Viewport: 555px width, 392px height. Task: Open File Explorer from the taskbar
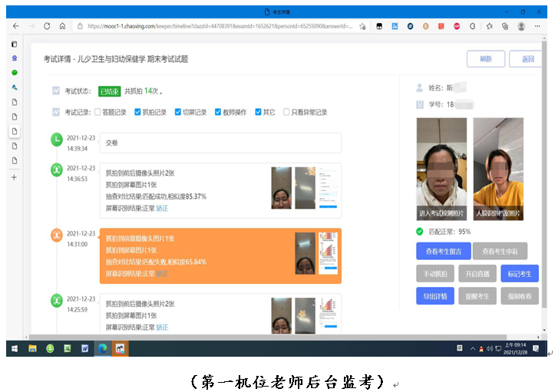pyautogui.click(x=32, y=348)
